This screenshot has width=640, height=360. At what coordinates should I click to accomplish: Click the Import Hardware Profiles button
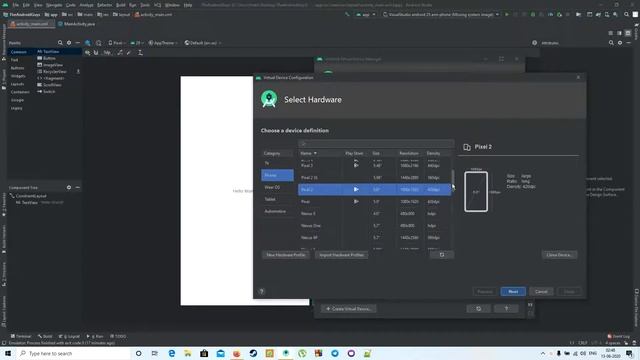coord(342,255)
